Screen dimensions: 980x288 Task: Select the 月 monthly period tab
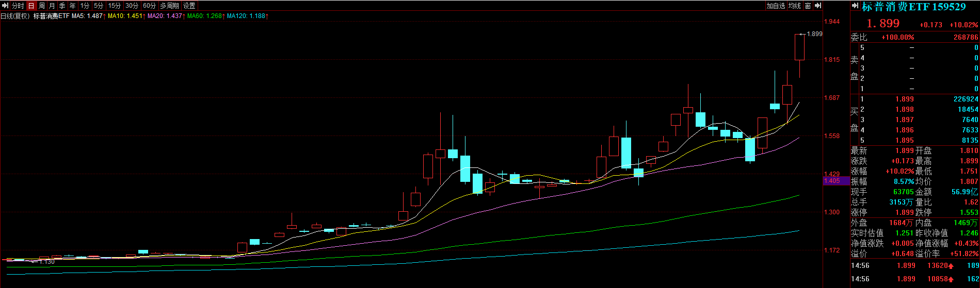52,6
